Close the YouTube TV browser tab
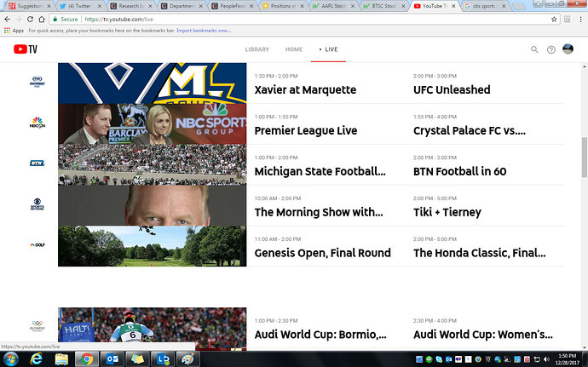The height and width of the screenshot is (367, 588). (453, 6)
